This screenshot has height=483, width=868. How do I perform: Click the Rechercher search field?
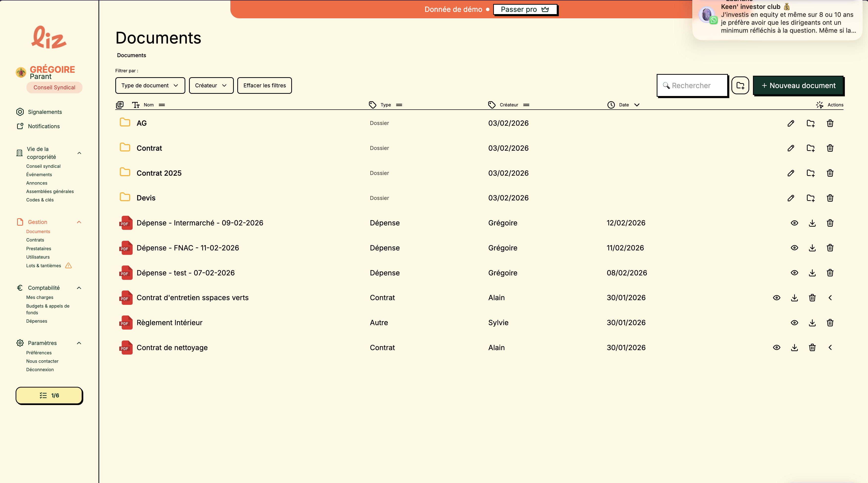(692, 86)
